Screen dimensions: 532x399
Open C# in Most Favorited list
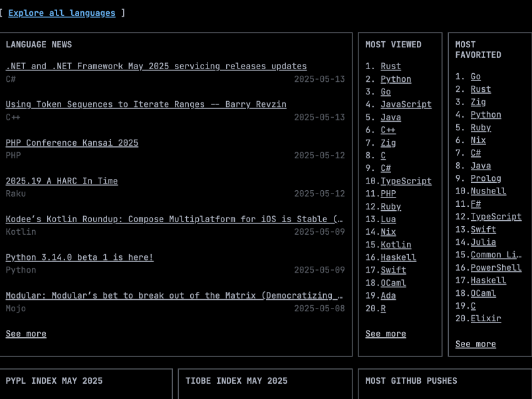tap(475, 153)
